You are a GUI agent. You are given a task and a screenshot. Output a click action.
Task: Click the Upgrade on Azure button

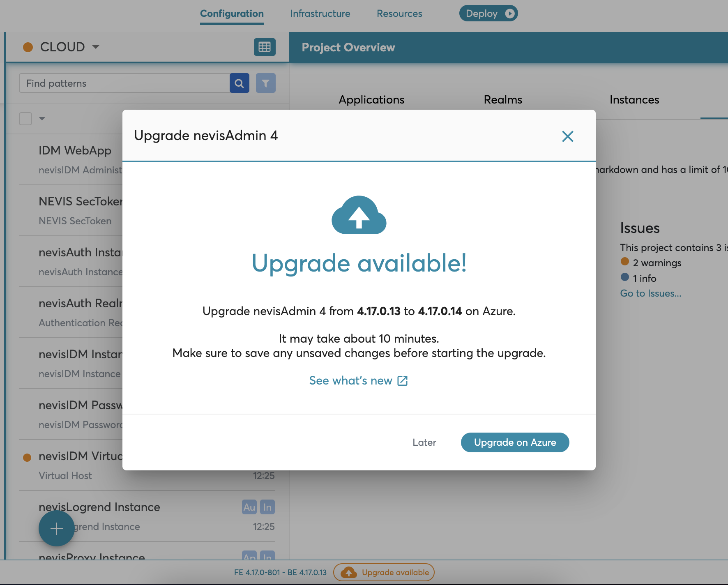pos(515,442)
